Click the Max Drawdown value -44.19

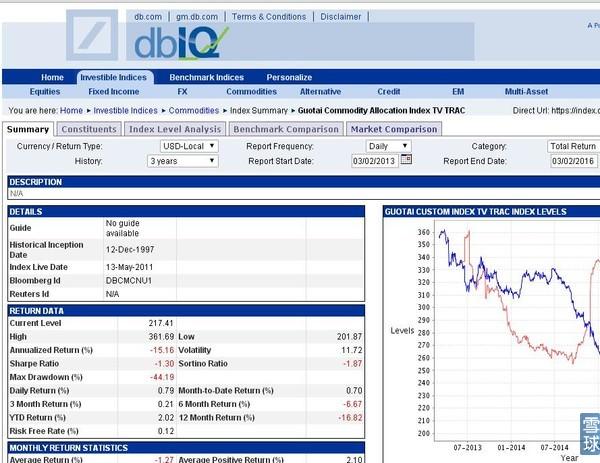click(x=162, y=377)
